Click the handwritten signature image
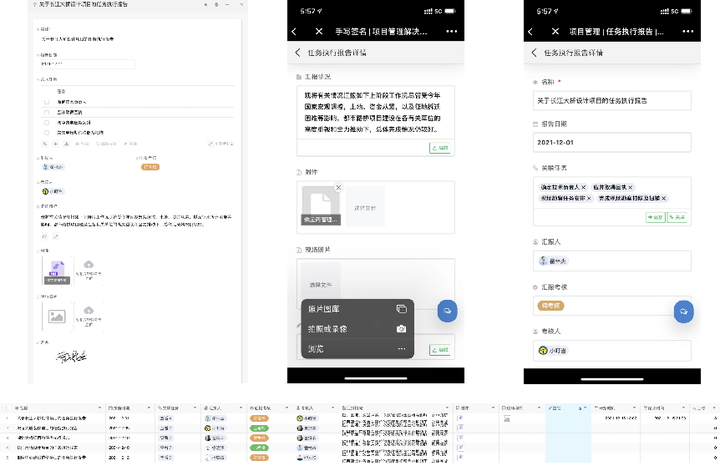 [71, 356]
